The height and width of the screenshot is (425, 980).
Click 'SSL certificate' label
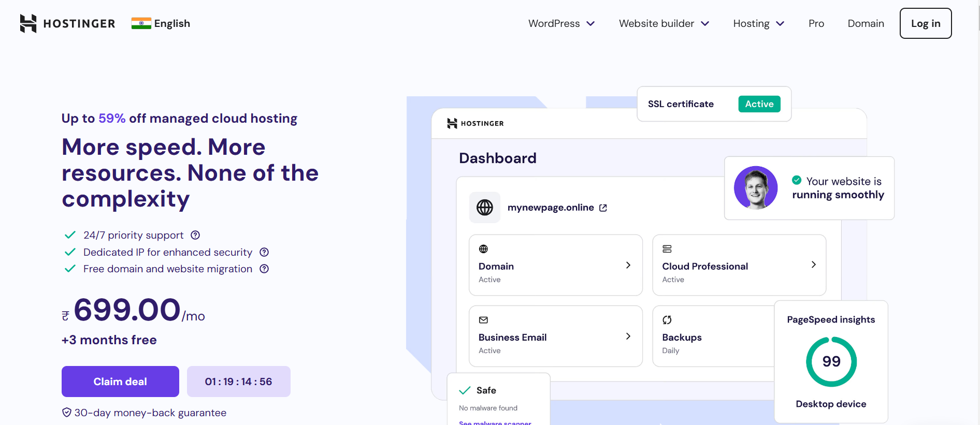coord(681,104)
